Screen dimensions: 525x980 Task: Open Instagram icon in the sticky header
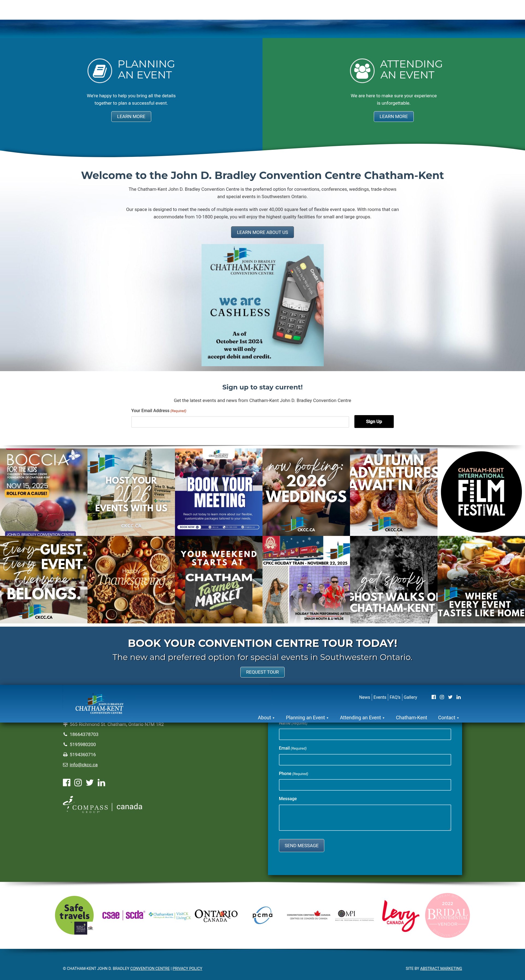tap(442, 697)
